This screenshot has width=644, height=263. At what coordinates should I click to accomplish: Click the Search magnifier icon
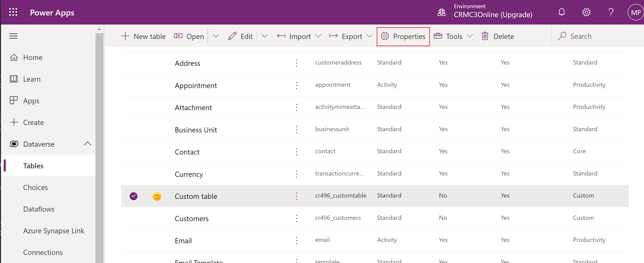[563, 36]
